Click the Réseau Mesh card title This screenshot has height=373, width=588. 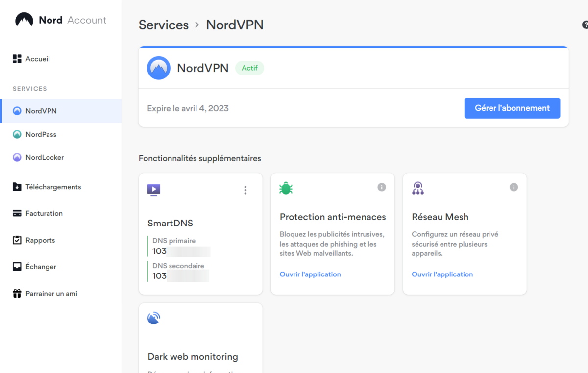tap(440, 217)
